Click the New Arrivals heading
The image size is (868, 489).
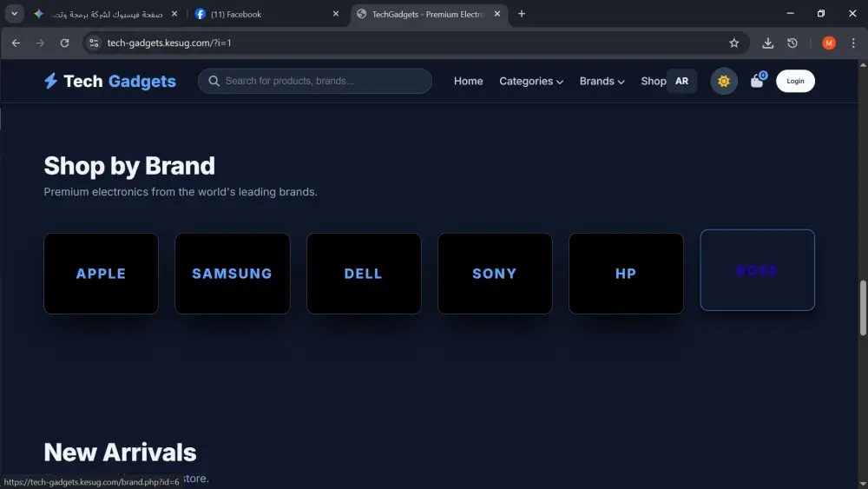(120, 453)
